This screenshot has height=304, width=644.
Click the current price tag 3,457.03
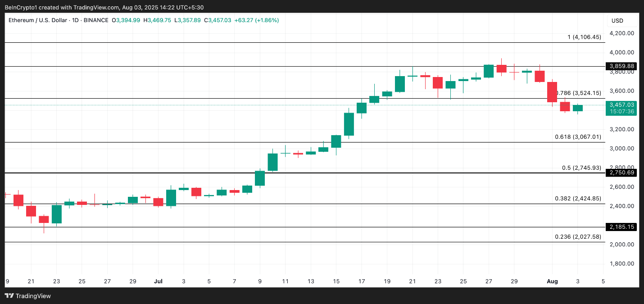[621, 105]
